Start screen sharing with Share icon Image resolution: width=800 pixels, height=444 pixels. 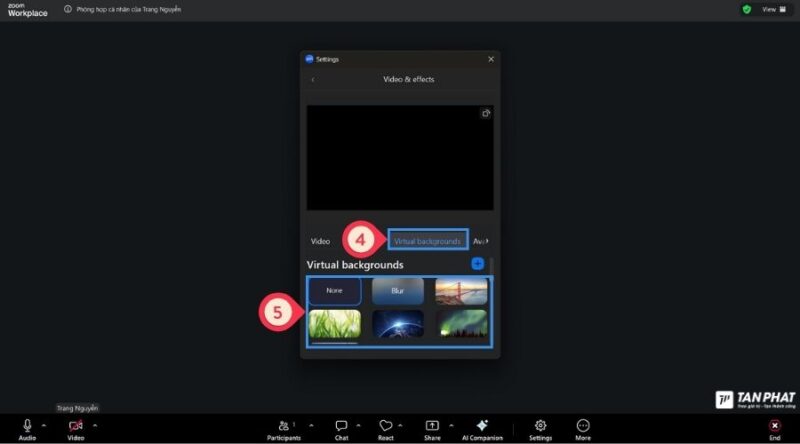432,426
